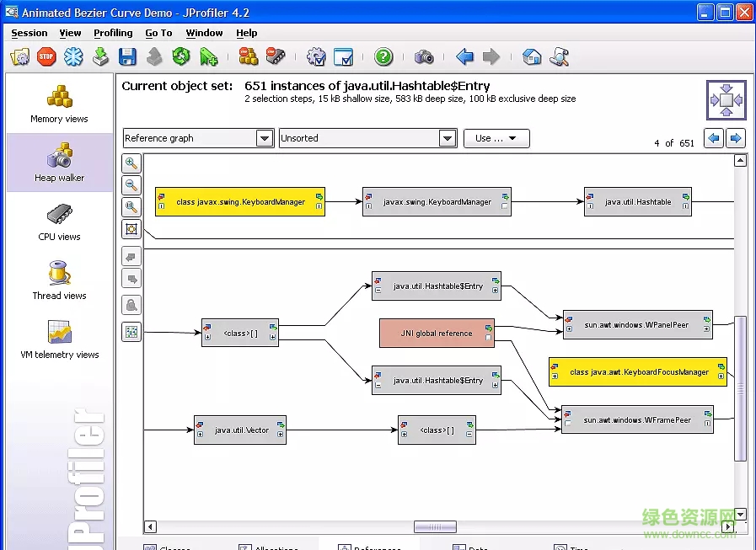Open the Unsorted sorting dropdown

pyautogui.click(x=448, y=138)
